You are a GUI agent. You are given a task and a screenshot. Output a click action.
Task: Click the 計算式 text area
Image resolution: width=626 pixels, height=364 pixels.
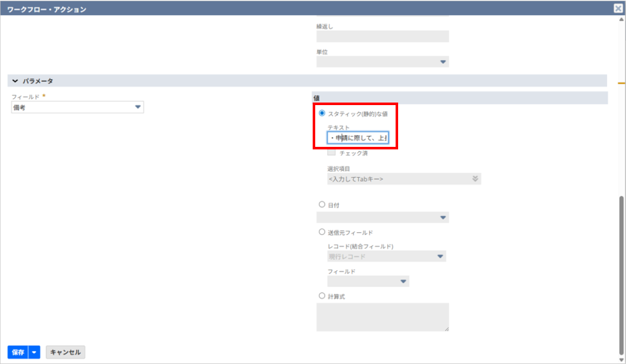[x=382, y=317]
